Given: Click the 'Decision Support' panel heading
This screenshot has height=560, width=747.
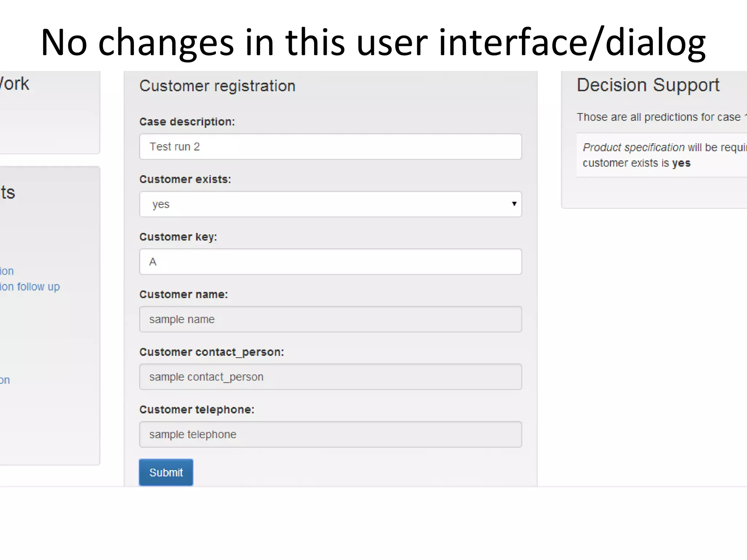Looking at the screenshot, I should (x=648, y=85).
